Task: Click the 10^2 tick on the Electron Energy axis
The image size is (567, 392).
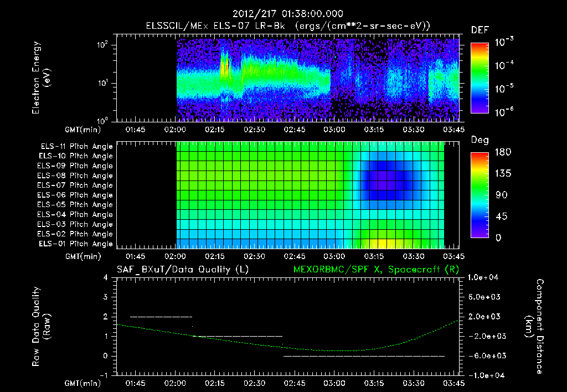Action: coord(102,45)
